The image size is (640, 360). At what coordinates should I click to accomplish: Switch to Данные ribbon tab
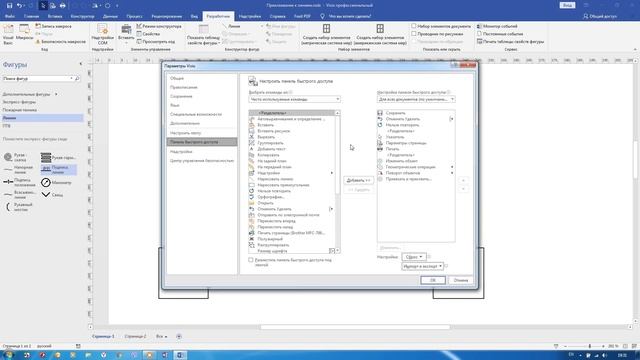pyautogui.click(x=110, y=16)
